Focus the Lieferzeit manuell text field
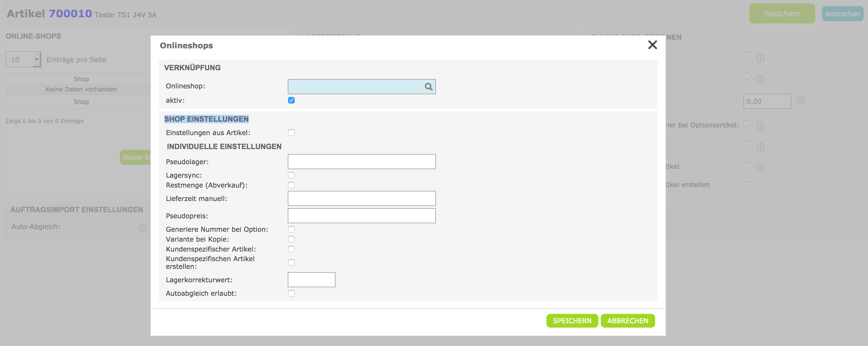Screen dimensions: 868x346 (361, 198)
